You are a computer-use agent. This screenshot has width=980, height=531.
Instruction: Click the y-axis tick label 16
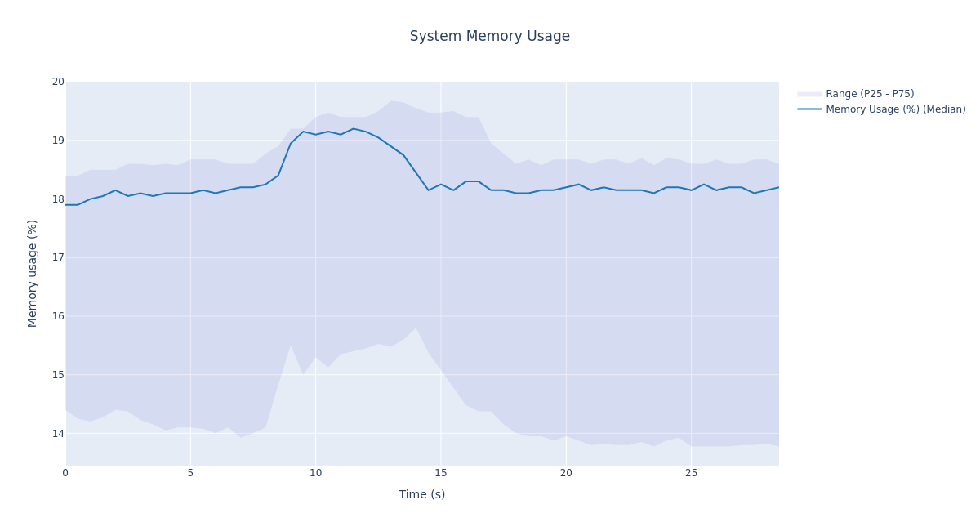click(58, 316)
